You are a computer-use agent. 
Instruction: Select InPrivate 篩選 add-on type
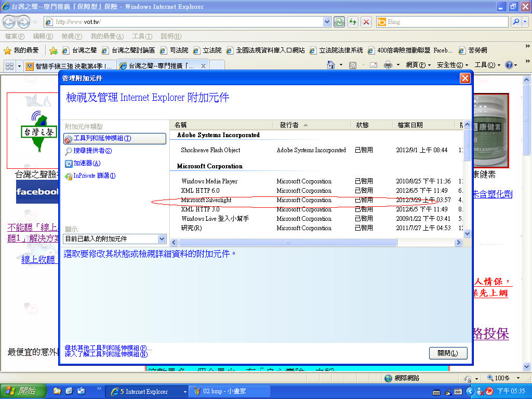(90, 176)
